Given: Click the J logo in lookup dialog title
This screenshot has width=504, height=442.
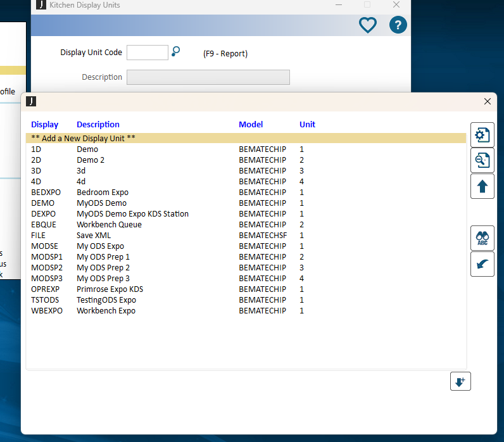Looking at the screenshot, I should click(31, 101).
